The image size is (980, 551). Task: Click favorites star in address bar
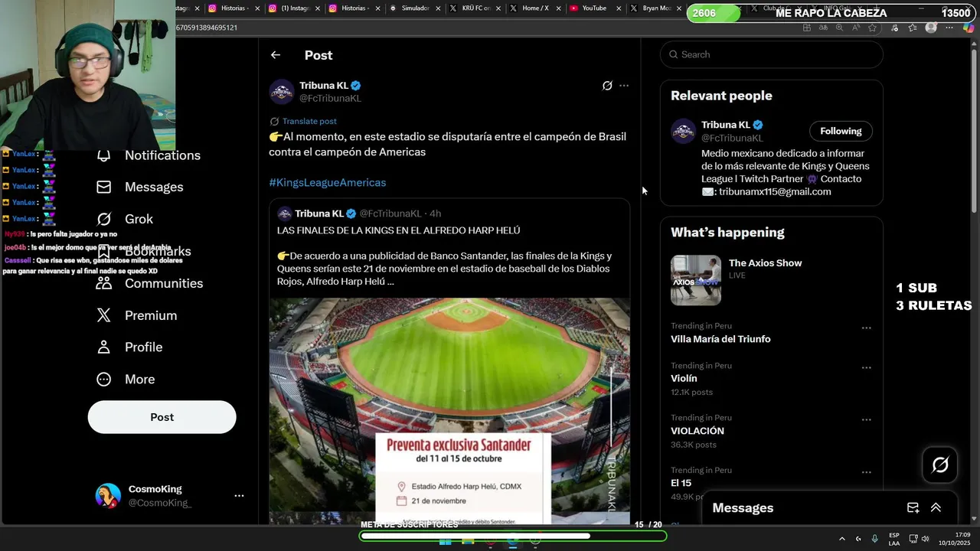pos(872,28)
